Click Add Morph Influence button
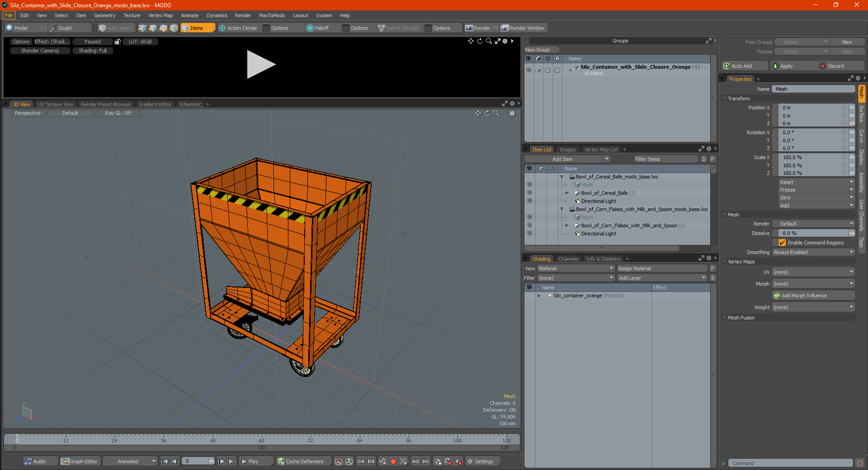Screen dimensions: 868x470 [x=813, y=296]
